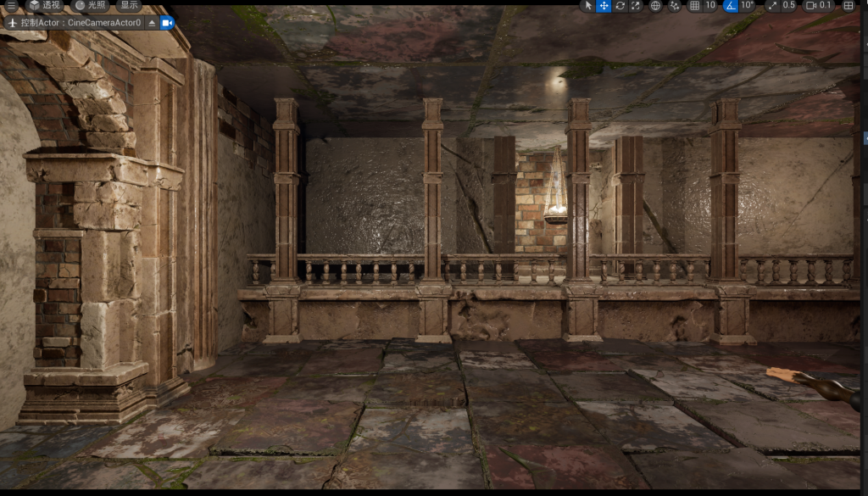
Task: Open the 透视 perspective view dropdown
Action: point(45,5)
